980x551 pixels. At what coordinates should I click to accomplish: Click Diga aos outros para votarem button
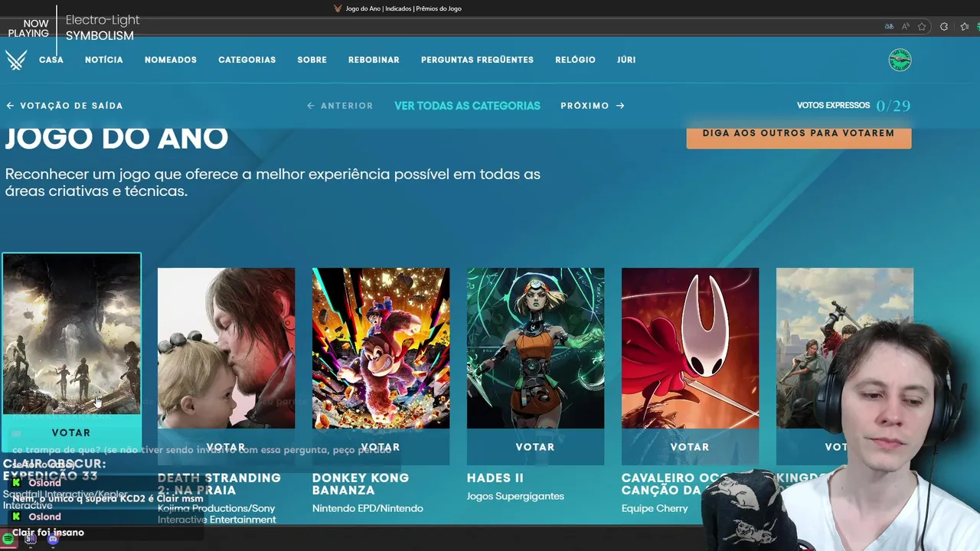[799, 133]
